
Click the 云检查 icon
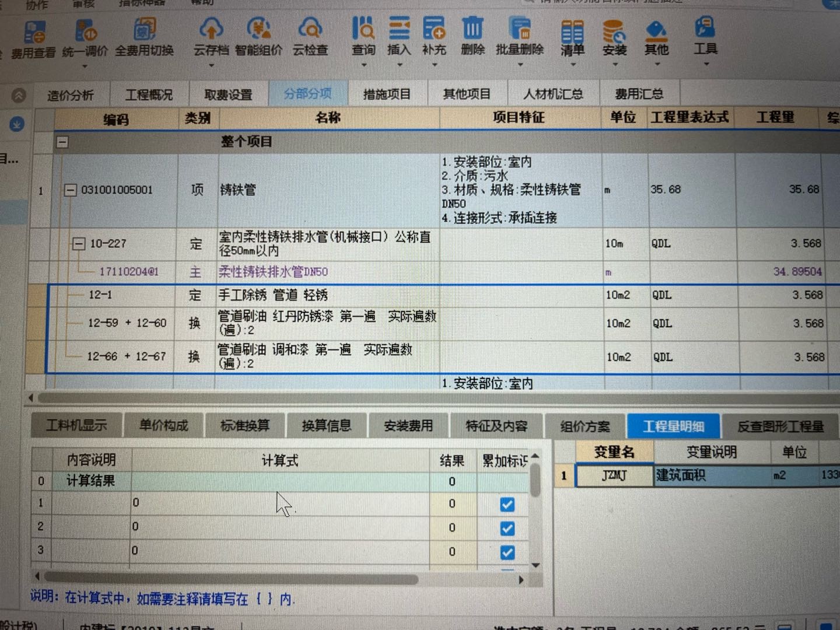pyautogui.click(x=310, y=29)
